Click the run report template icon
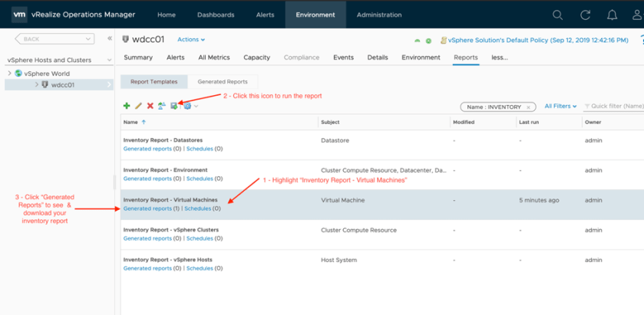Image resolution: width=644 pixels, height=315 pixels. click(x=174, y=106)
